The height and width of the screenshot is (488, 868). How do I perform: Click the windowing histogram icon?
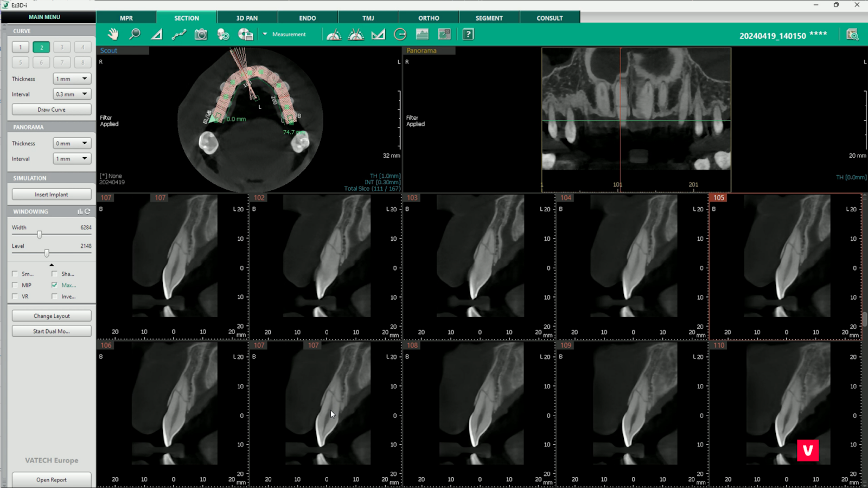(80, 211)
